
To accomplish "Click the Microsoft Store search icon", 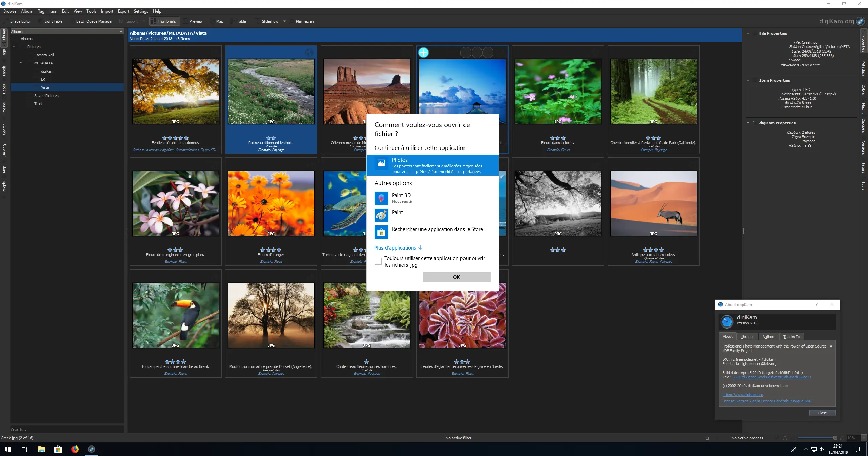I will (381, 232).
